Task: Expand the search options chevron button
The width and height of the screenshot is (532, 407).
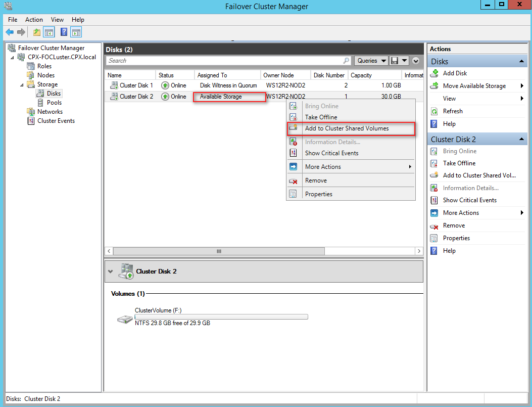Action: pos(416,61)
